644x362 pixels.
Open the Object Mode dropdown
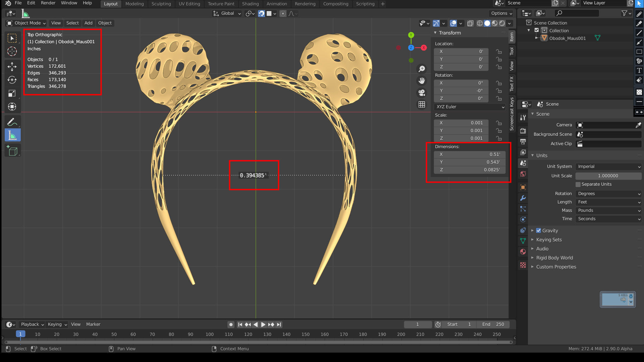(26, 23)
